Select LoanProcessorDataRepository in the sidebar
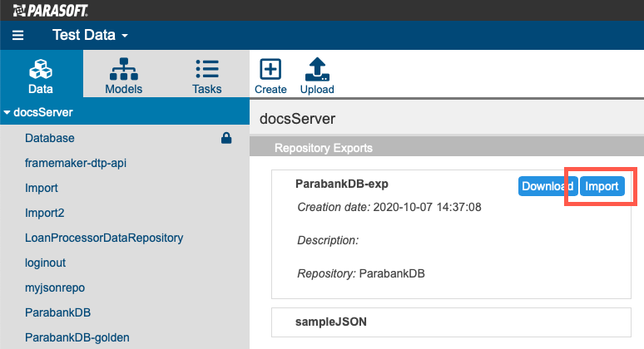644x349 pixels. click(104, 238)
